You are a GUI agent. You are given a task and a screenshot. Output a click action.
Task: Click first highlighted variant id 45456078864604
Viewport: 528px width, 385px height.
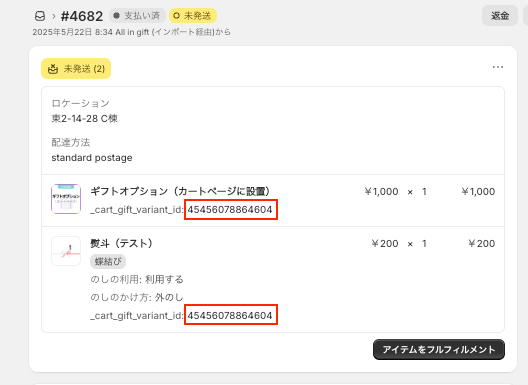tap(231, 210)
